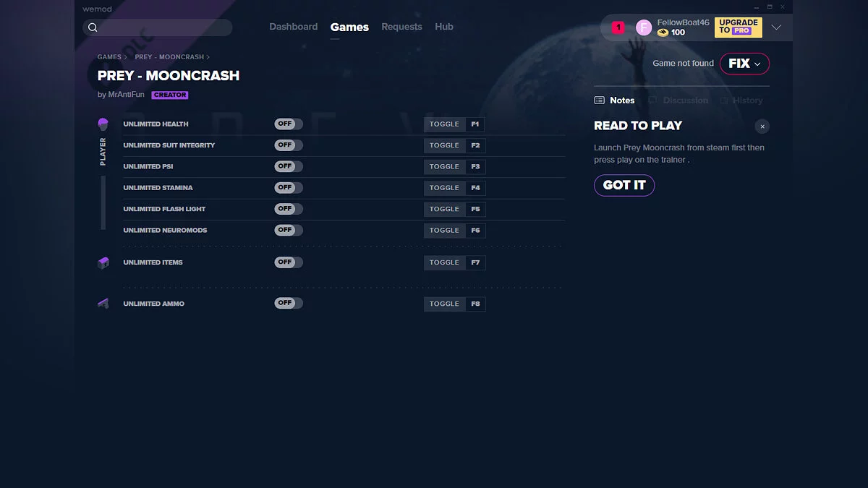Open the notification badge showing 1
The width and height of the screenshot is (868, 488).
pyautogui.click(x=618, y=27)
